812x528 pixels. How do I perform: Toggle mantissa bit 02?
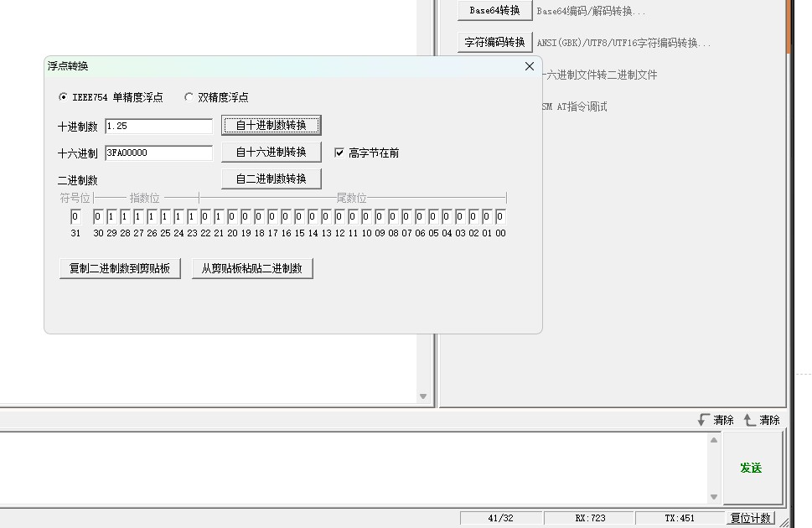(x=473, y=216)
